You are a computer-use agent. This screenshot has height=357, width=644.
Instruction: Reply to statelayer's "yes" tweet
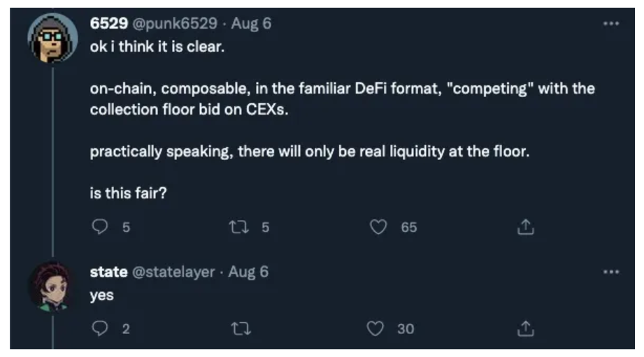(99, 329)
